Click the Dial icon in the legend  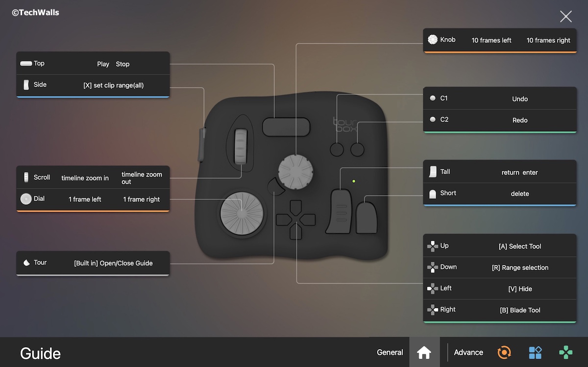[26, 199]
